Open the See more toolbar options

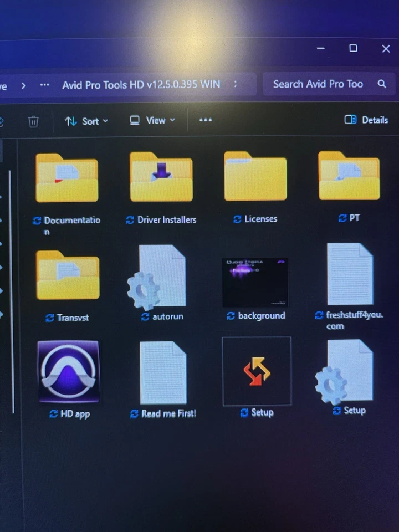[206, 120]
